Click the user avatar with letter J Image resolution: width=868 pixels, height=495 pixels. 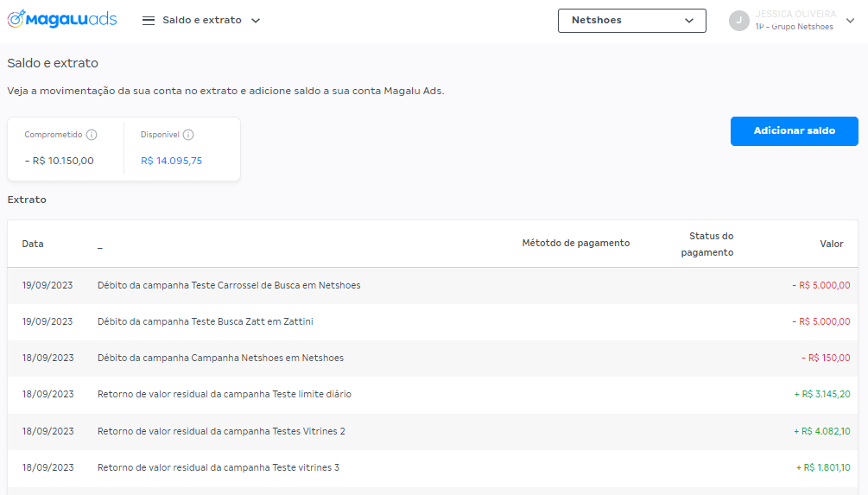739,21
